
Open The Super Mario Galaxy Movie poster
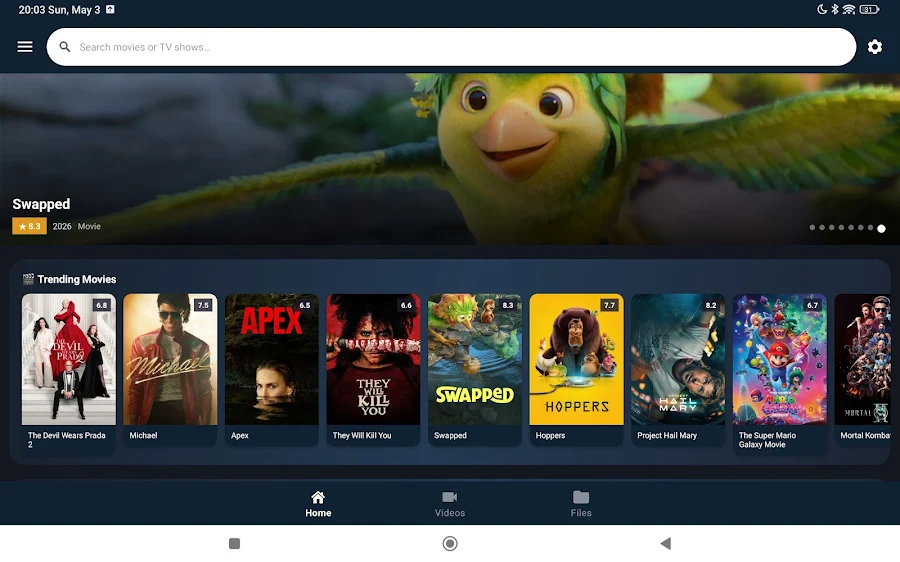coord(779,359)
